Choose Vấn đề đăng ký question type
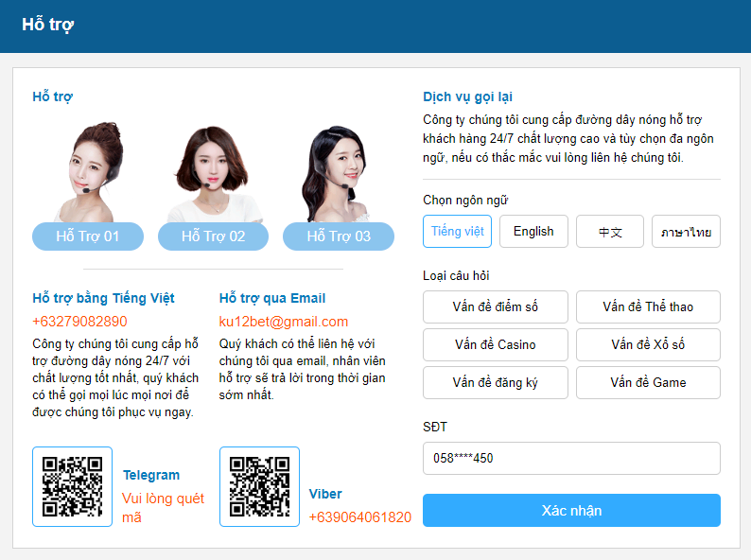This screenshot has width=751, height=560. point(496,383)
